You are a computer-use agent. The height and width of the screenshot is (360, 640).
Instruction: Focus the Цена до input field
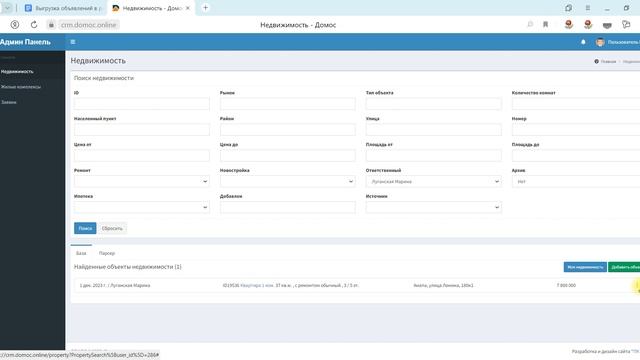[x=287, y=156]
